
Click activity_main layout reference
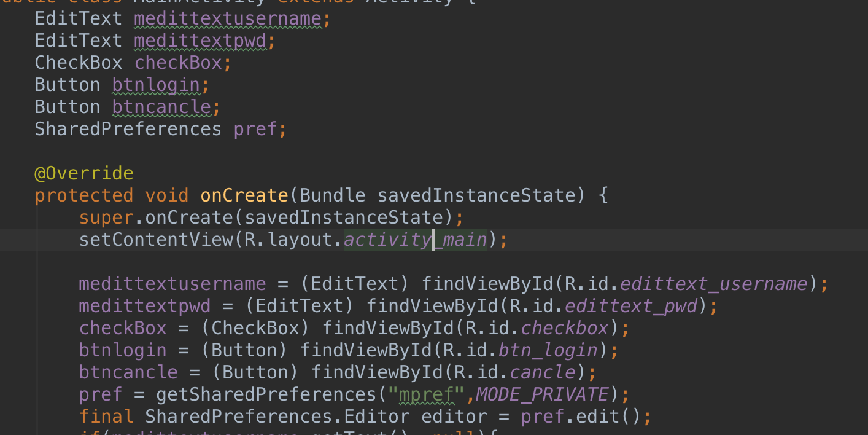tap(415, 240)
